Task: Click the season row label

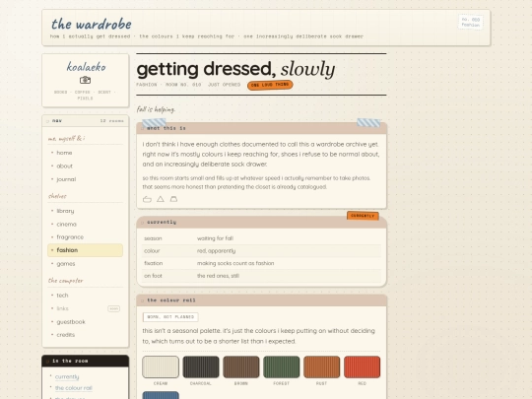Action: point(153,238)
